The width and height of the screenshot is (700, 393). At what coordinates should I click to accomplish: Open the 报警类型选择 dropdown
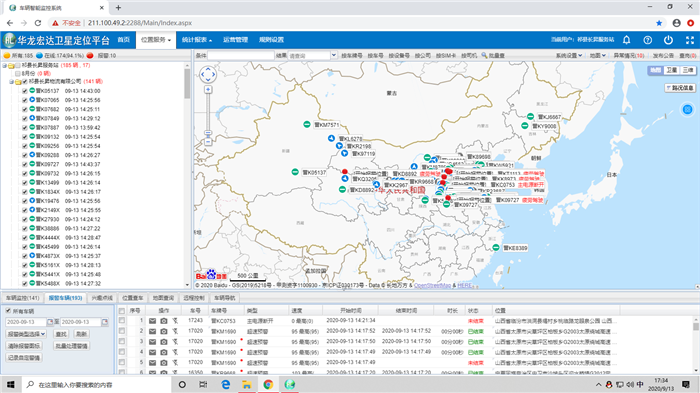(x=26, y=334)
